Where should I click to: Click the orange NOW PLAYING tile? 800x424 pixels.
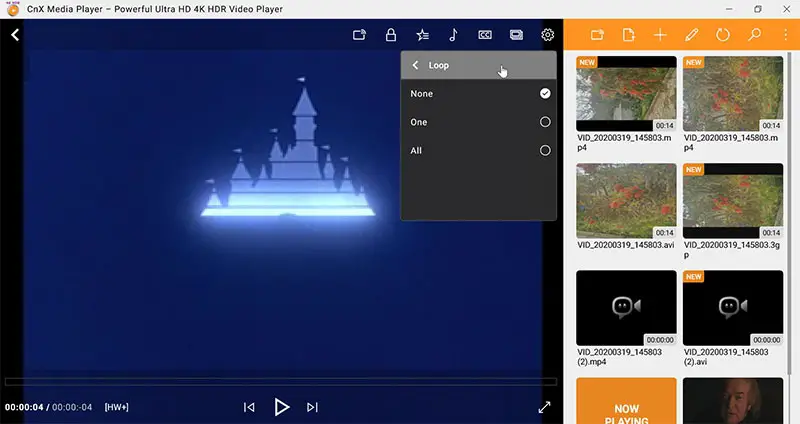click(626, 401)
